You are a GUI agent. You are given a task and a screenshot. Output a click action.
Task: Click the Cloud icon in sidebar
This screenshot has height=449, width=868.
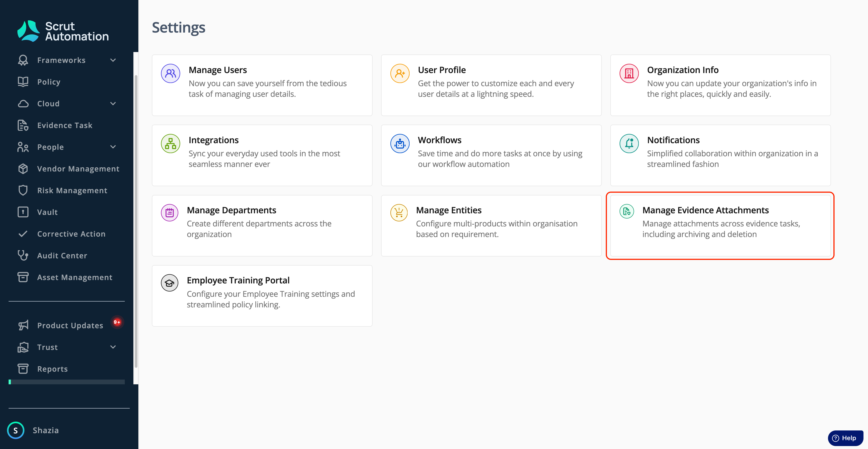point(23,104)
